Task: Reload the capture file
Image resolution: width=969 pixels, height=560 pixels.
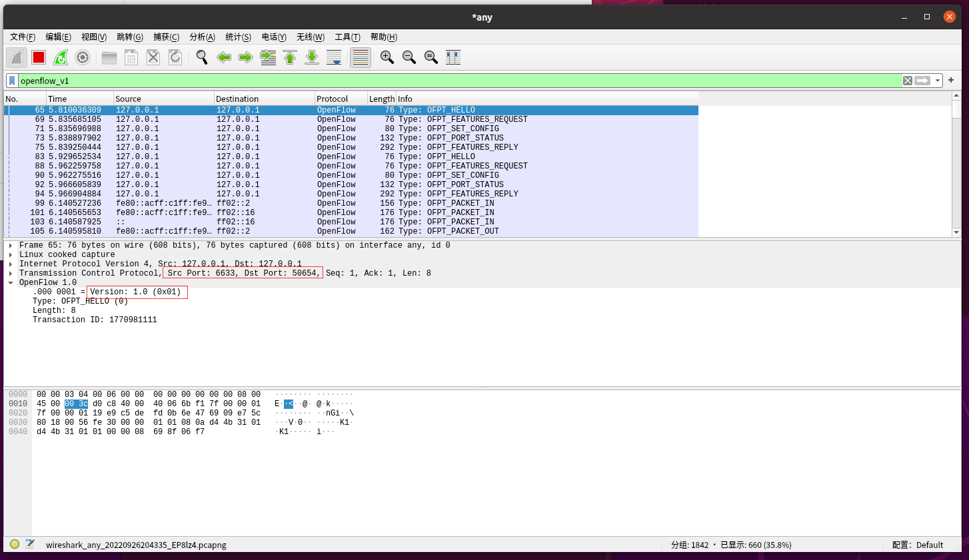Action: (x=175, y=57)
